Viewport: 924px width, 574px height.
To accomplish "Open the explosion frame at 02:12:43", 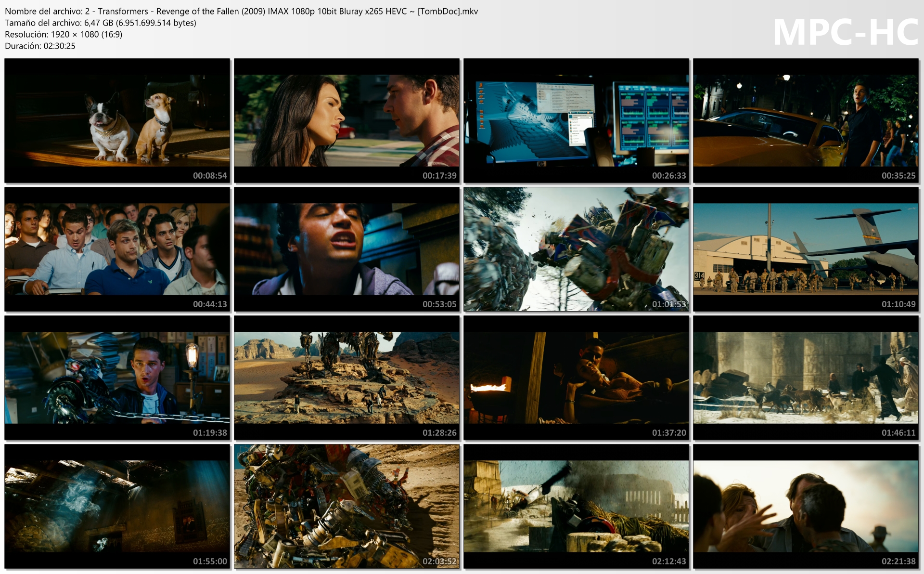I will (576, 506).
